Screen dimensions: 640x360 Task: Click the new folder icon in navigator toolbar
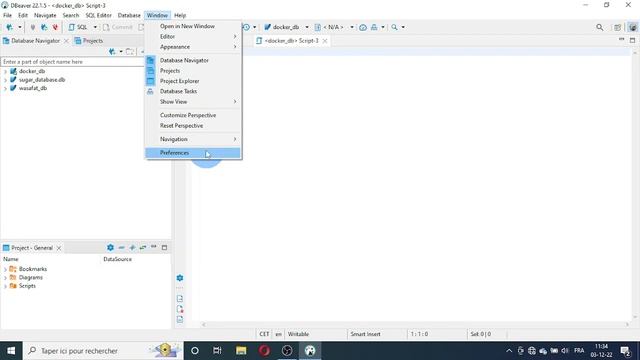click(130, 51)
